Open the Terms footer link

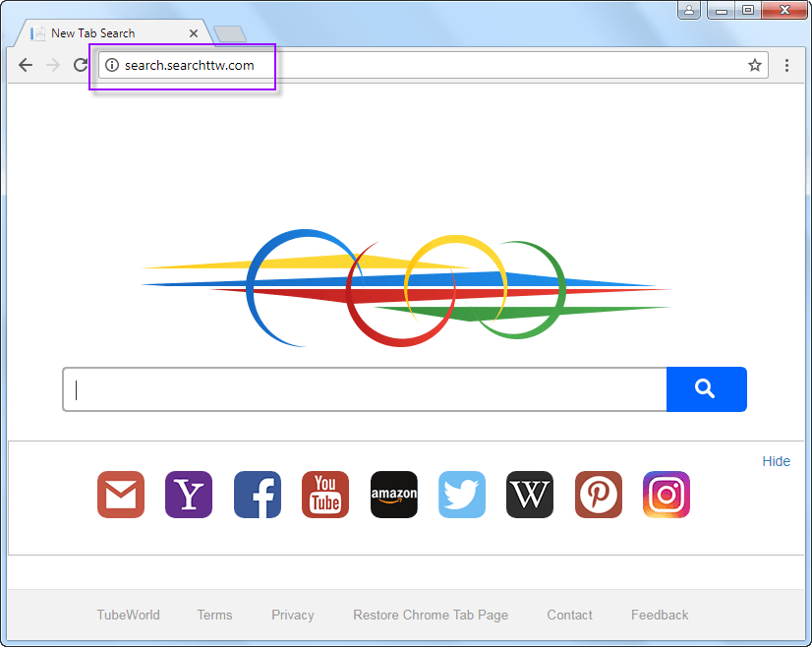pos(214,615)
